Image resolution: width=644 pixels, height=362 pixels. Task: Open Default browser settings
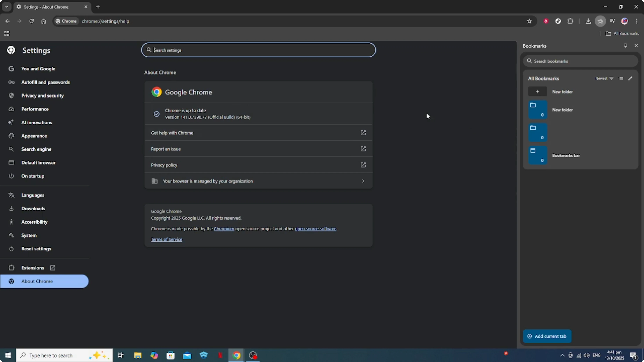38,163
